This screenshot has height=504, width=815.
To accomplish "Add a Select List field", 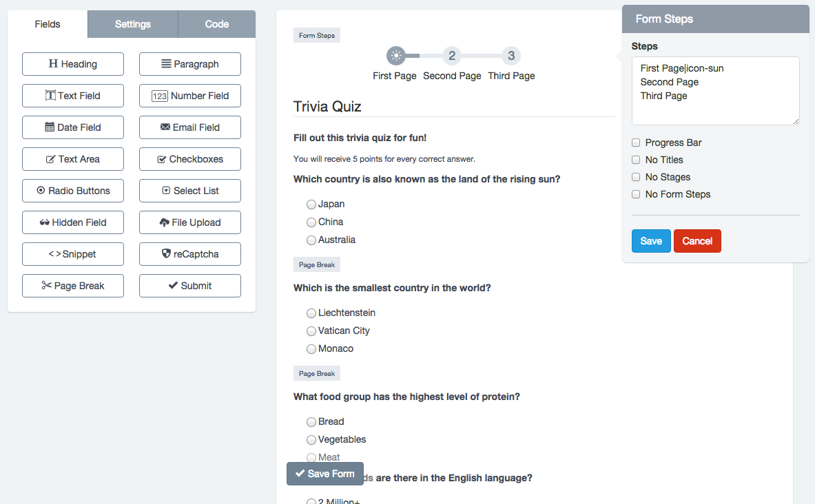I will [190, 191].
